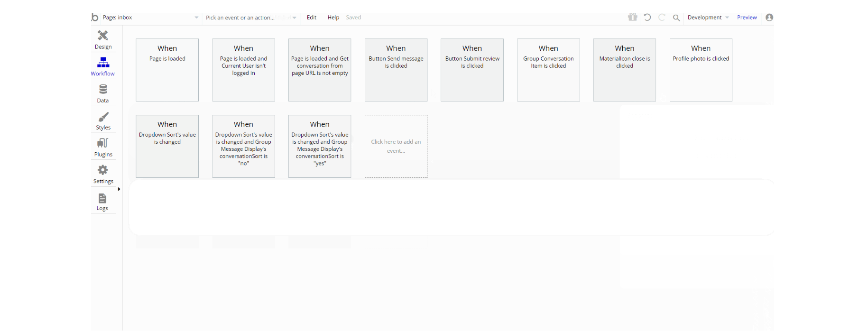Open the Help menu
This screenshot has width=868, height=331.
(x=333, y=18)
